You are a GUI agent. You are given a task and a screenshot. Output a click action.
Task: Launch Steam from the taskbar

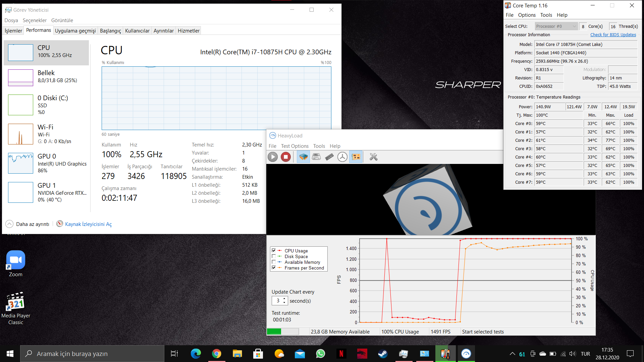pos(383,354)
